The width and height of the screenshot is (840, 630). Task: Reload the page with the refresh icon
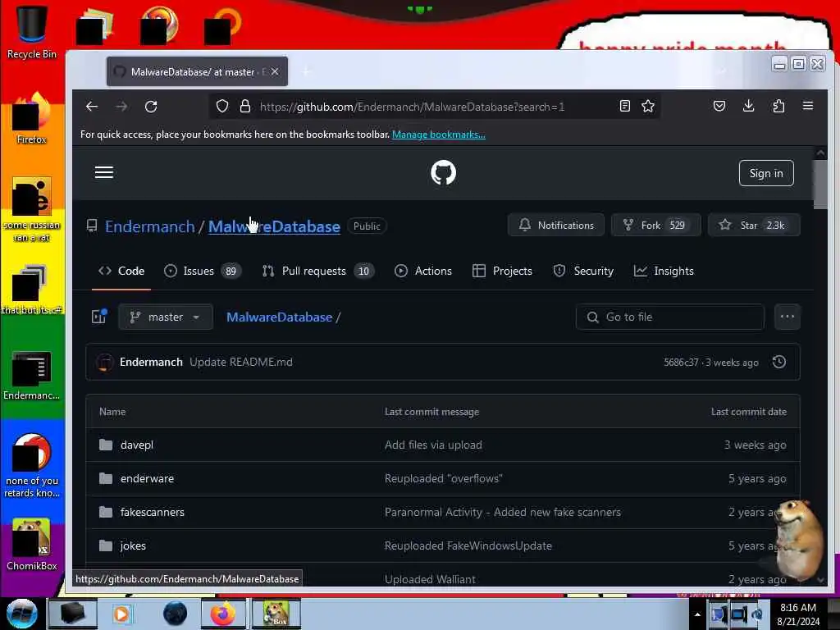[151, 107]
